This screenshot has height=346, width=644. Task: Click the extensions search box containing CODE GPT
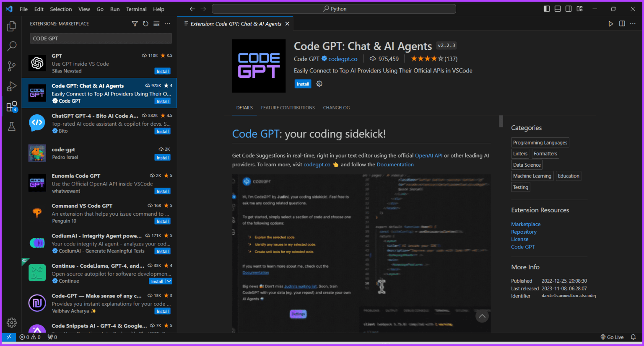pos(101,38)
